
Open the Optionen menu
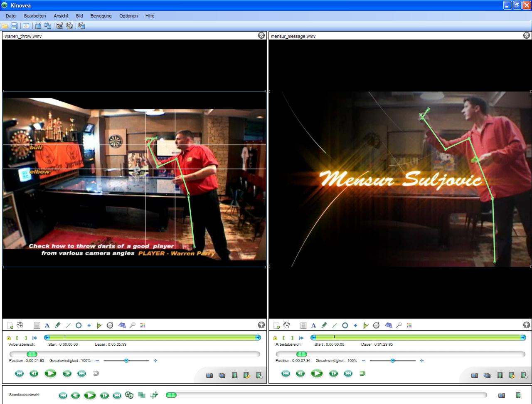click(128, 16)
